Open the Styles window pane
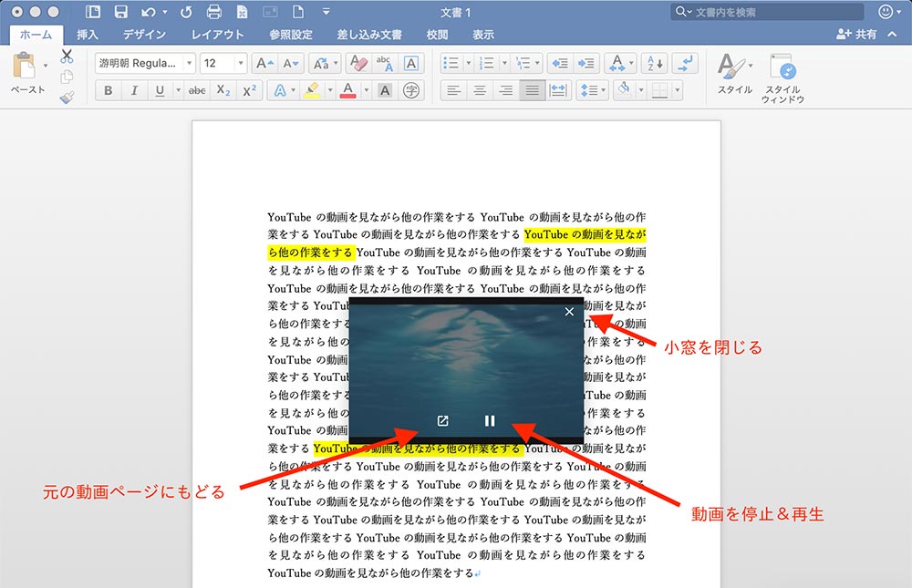912x588 pixels. point(782,77)
